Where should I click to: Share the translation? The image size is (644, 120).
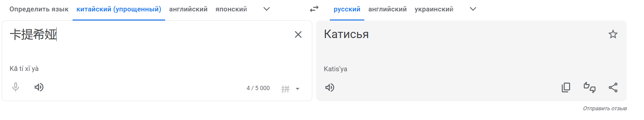(613, 87)
